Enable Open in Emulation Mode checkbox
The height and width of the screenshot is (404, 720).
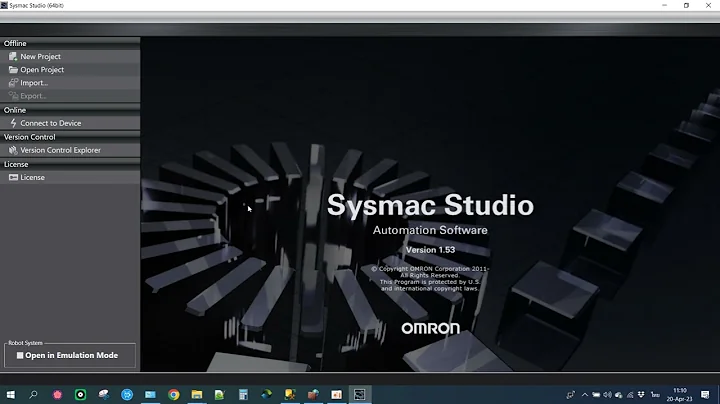tap(20, 355)
